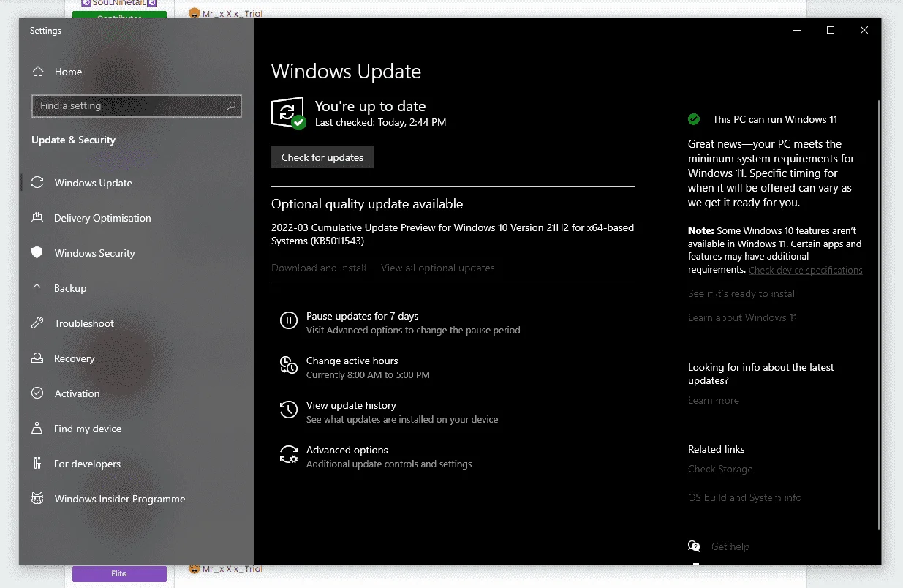Screen dimensions: 903x588
Task: Focus the Find a setting search box
Action: [137, 106]
